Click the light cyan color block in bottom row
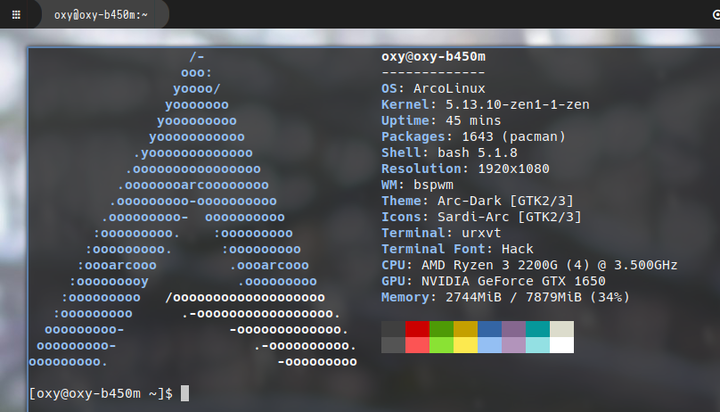The height and width of the screenshot is (412, 720). pyautogui.click(x=538, y=345)
